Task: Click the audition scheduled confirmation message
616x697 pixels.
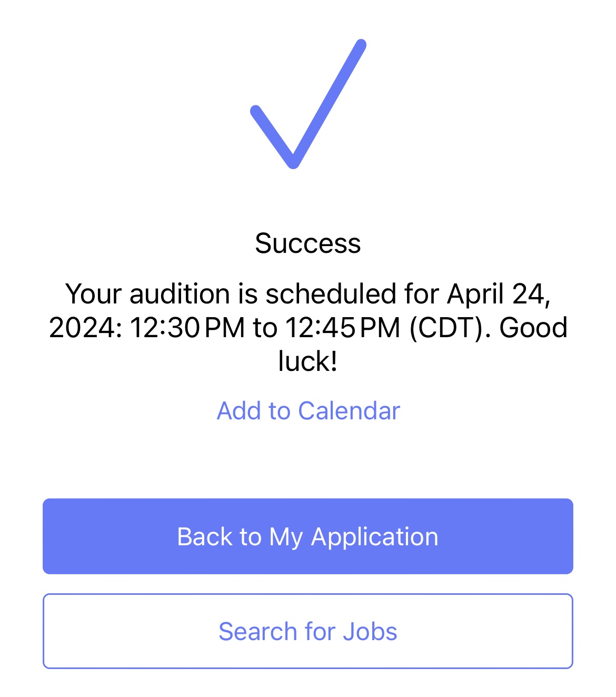Action: 308,327
